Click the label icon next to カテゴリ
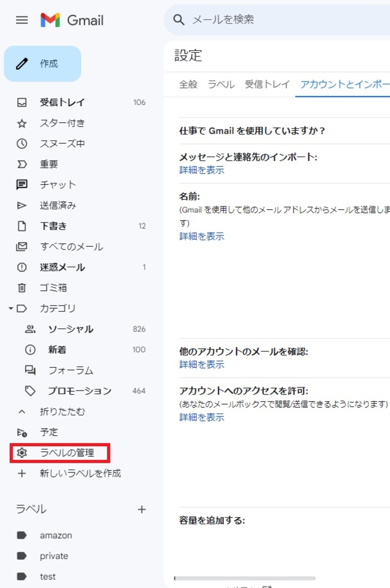 pos(22,308)
